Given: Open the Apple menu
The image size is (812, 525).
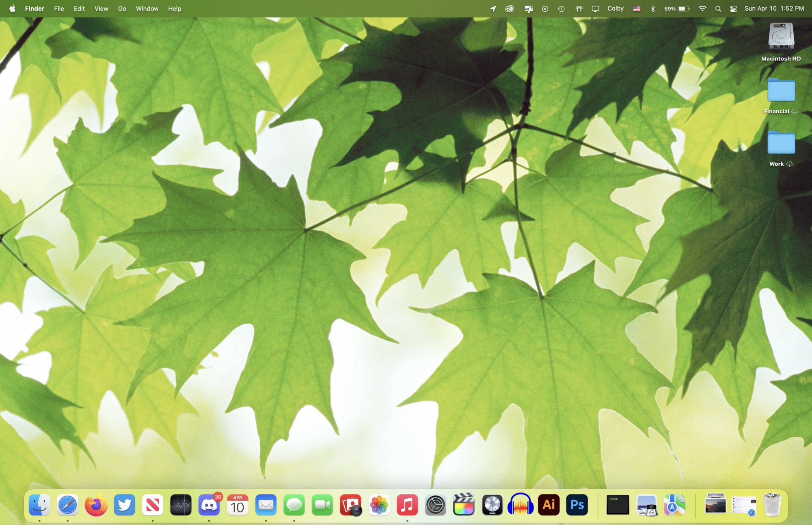Looking at the screenshot, I should (12, 9).
